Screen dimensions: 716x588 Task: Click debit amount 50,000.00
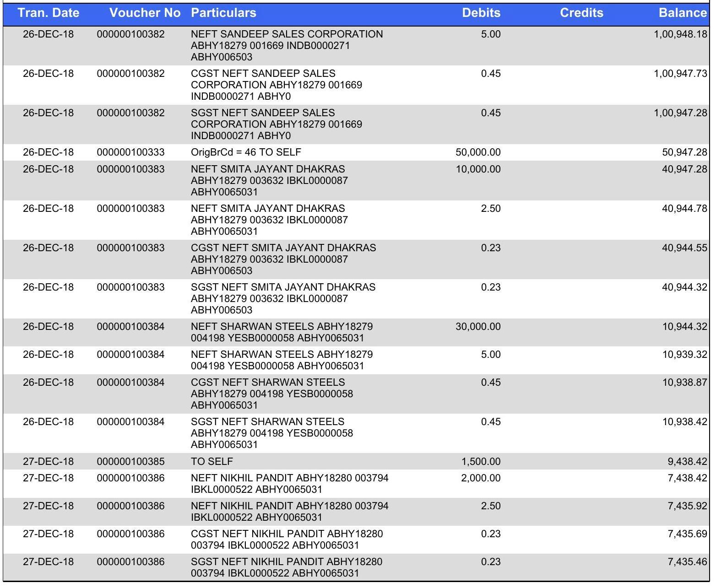(478, 152)
